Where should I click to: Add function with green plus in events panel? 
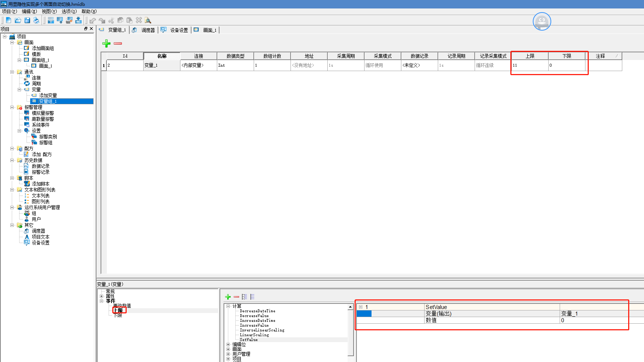pos(228,297)
